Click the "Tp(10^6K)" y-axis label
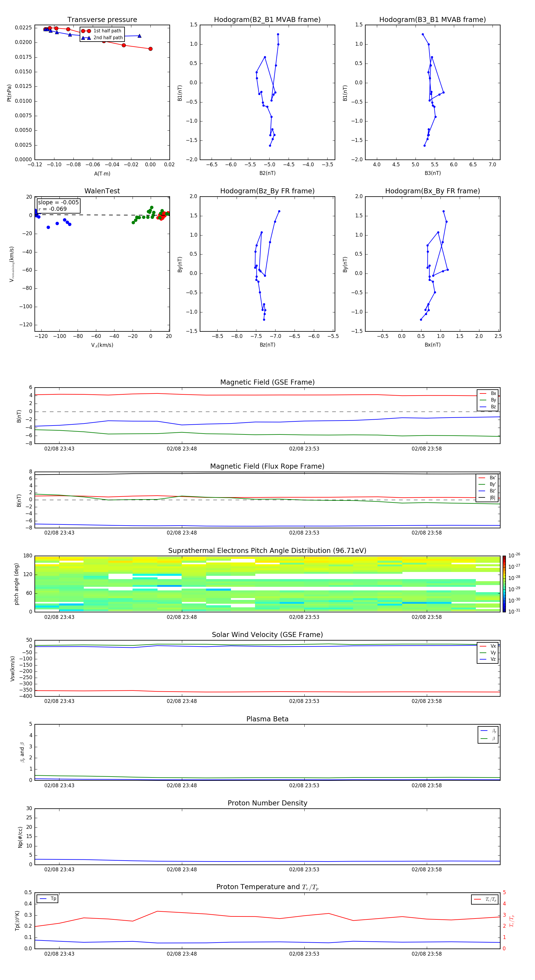 17,921
